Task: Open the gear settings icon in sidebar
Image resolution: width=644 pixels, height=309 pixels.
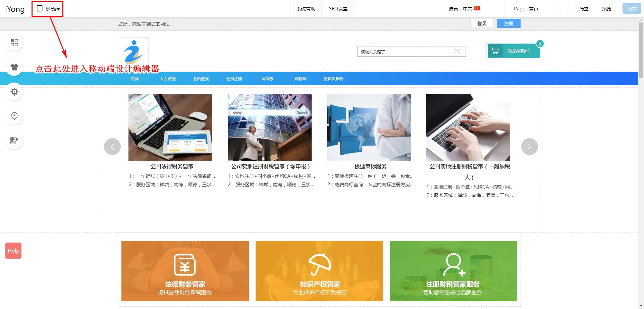Action: 14,92
